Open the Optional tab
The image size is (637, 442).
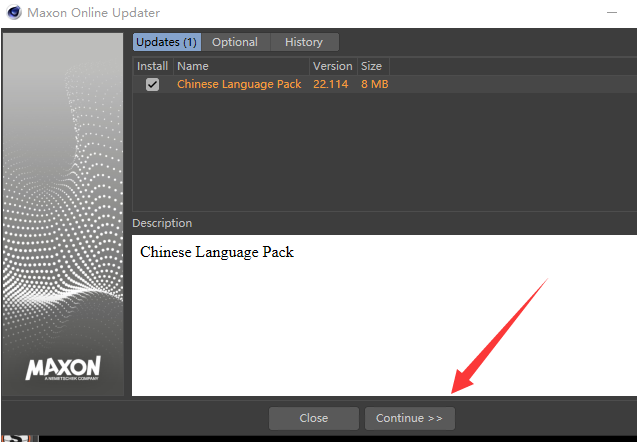coord(235,42)
